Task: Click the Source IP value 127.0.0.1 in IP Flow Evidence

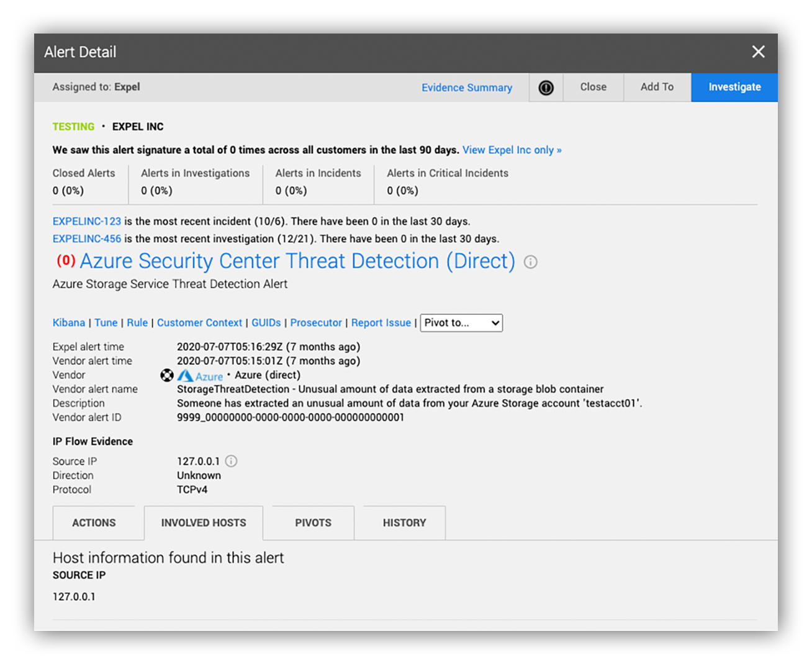Action: tap(198, 461)
